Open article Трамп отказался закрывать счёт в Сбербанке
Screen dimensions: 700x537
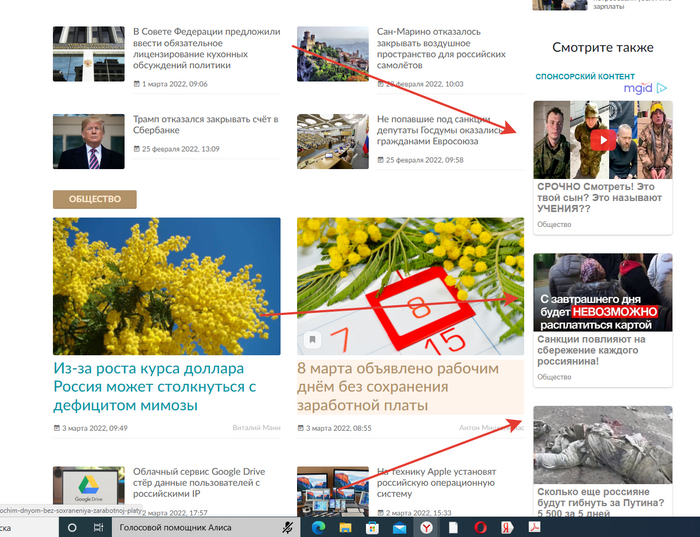coord(206,125)
